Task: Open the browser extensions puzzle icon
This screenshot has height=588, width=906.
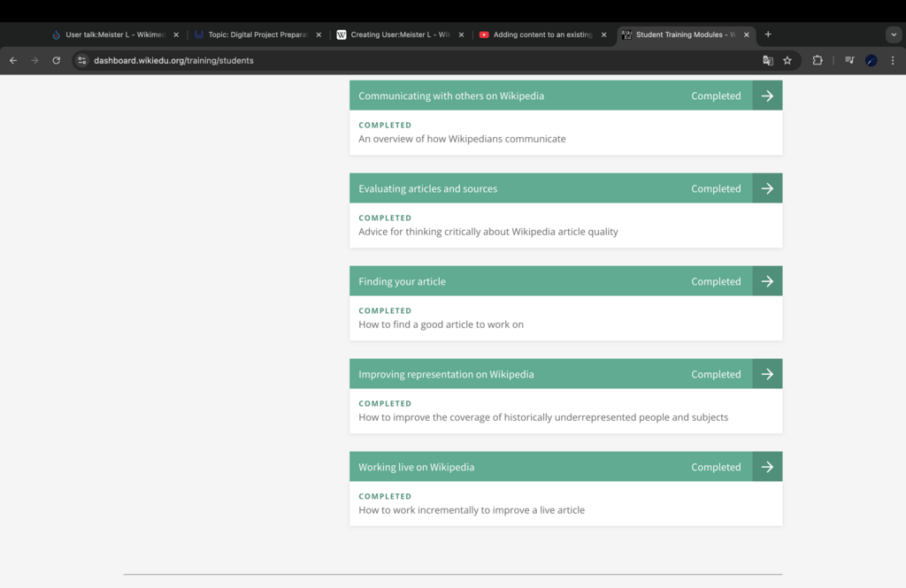Action: (817, 60)
